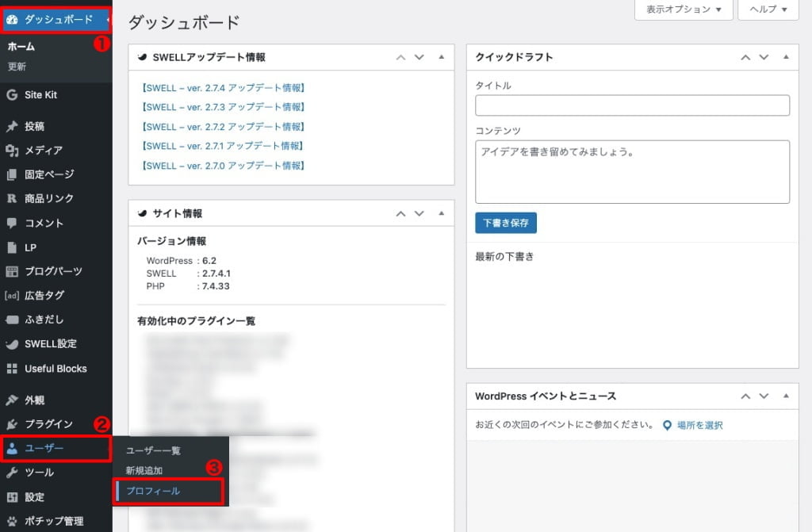Click the WordPress version 6.2 text
This screenshot has height=532, width=812.
coord(209,261)
